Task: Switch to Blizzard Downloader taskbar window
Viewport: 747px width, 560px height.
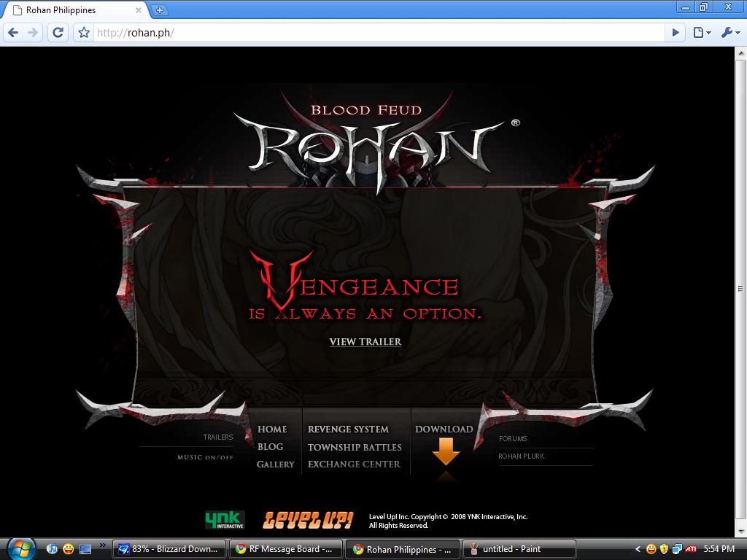Action: pos(169,549)
